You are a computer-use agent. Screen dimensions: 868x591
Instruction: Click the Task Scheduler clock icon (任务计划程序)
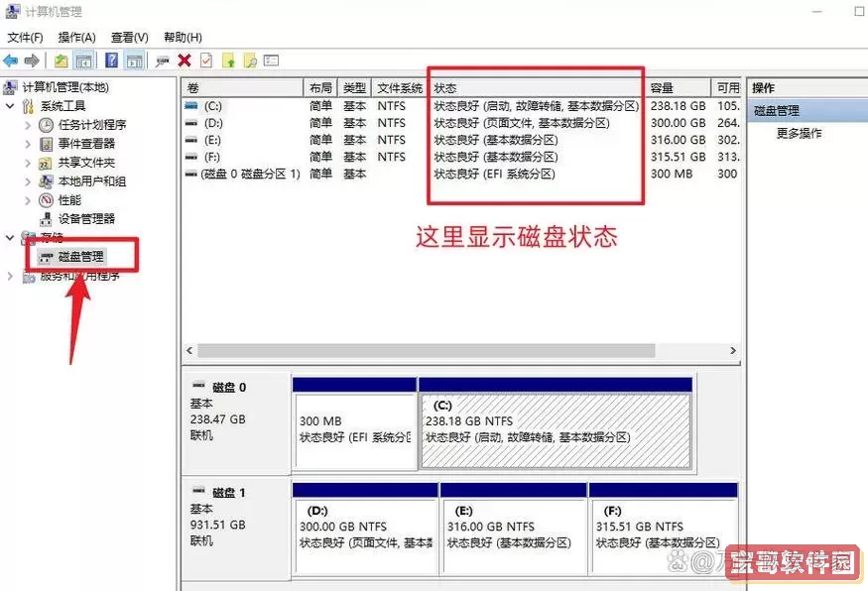[x=46, y=125]
